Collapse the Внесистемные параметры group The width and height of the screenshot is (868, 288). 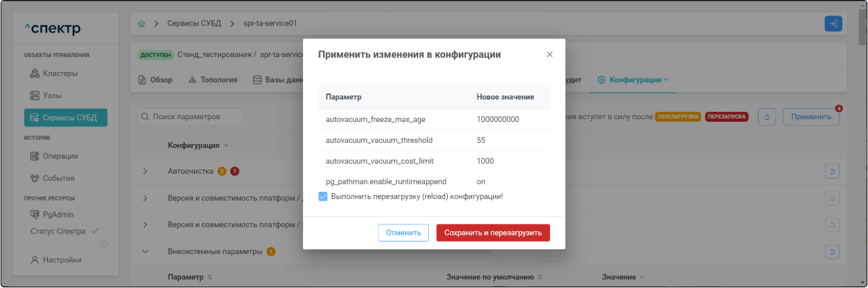point(146,251)
